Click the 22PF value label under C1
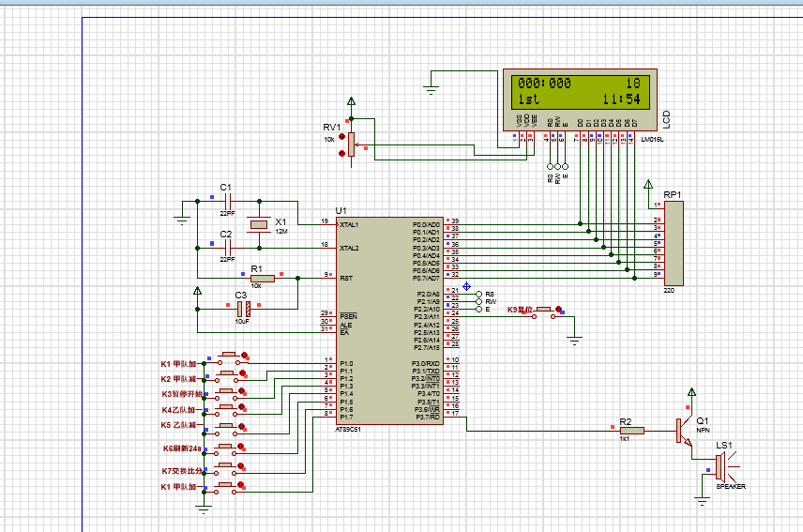The image size is (803, 532). [227, 213]
